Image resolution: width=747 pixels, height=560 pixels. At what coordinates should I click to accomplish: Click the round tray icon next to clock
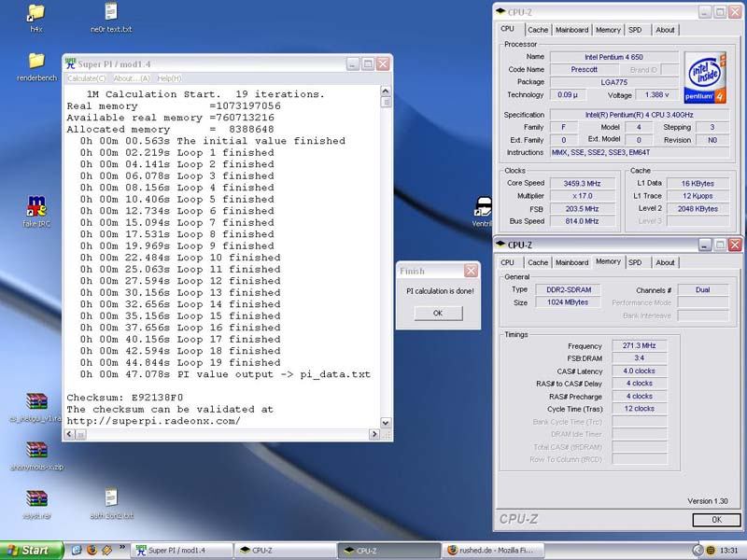pos(711,551)
